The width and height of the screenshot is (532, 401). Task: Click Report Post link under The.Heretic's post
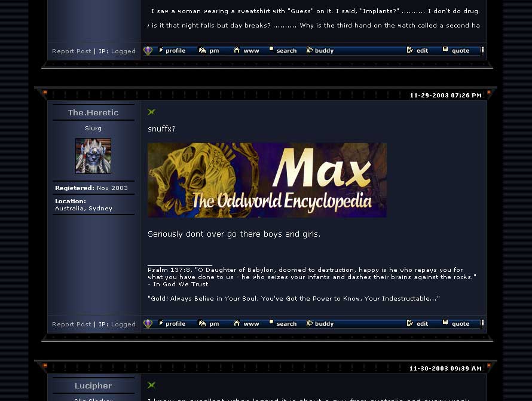click(72, 325)
